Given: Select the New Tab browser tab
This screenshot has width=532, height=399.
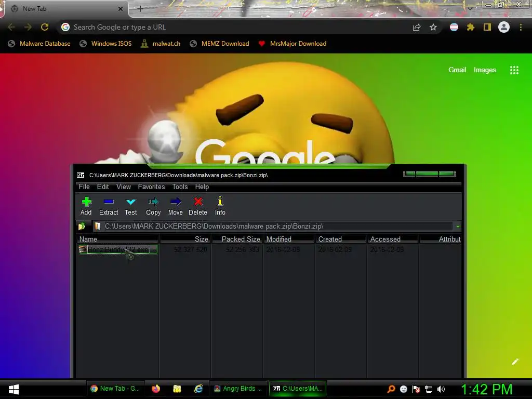Looking at the screenshot, I should pyautogui.click(x=66, y=9).
